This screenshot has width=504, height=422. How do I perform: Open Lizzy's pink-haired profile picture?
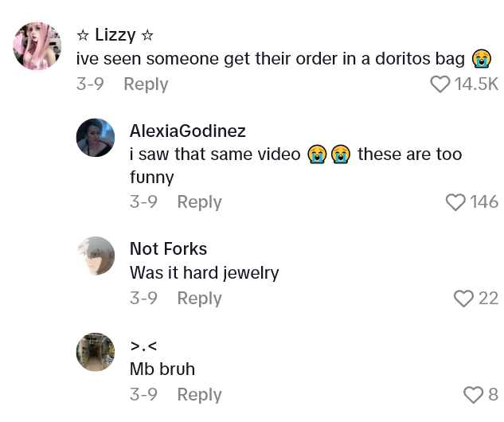(37, 46)
